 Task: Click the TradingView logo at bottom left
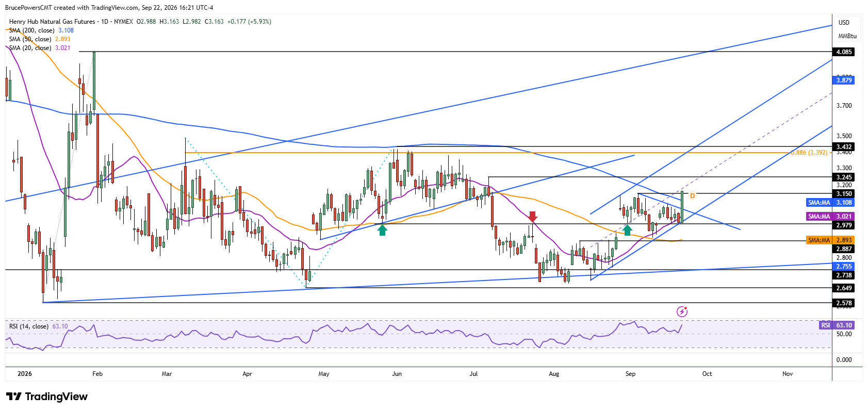47,397
